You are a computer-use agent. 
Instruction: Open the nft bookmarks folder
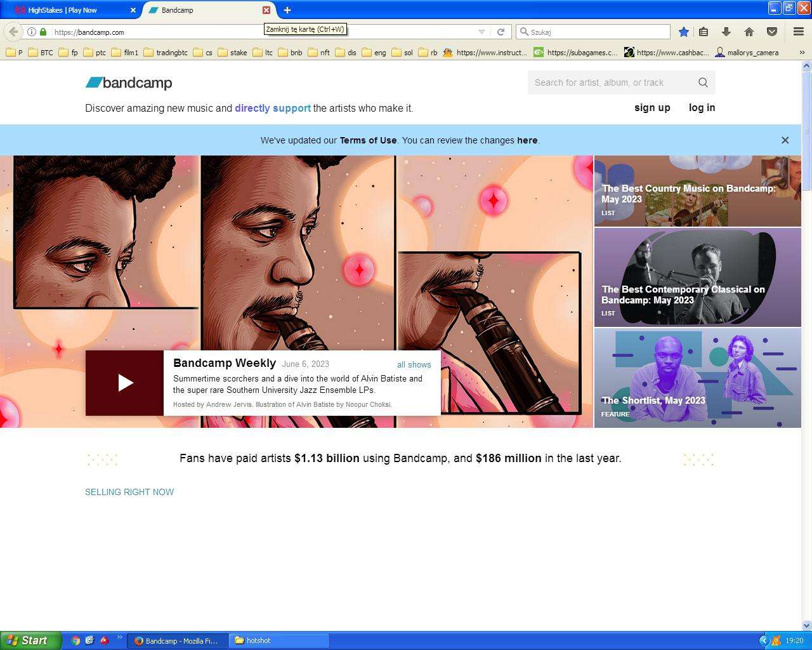[318, 53]
